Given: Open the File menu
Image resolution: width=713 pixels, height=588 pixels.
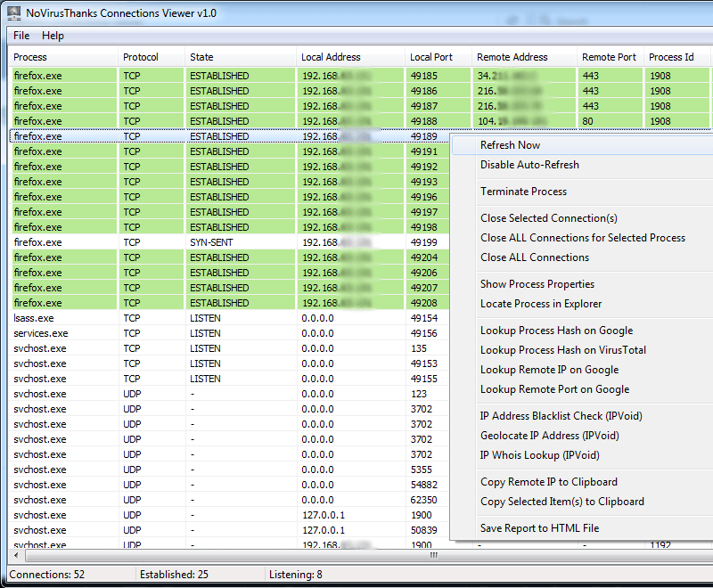Looking at the screenshot, I should [21, 36].
